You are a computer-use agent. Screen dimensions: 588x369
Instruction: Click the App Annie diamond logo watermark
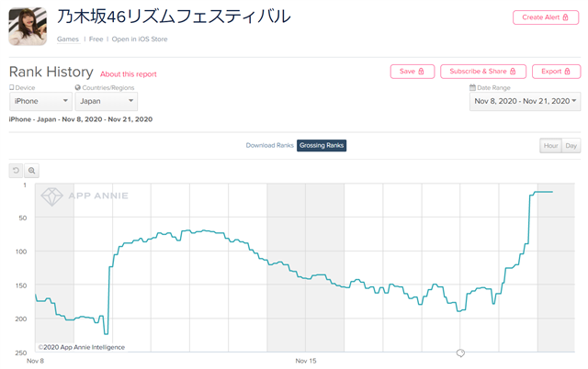point(51,196)
